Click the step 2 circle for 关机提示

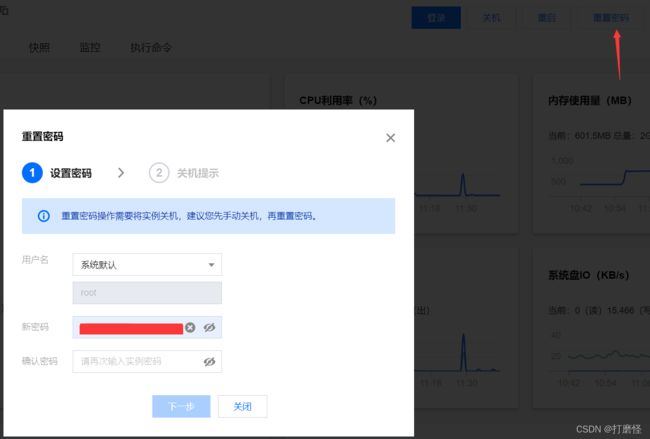tap(159, 173)
